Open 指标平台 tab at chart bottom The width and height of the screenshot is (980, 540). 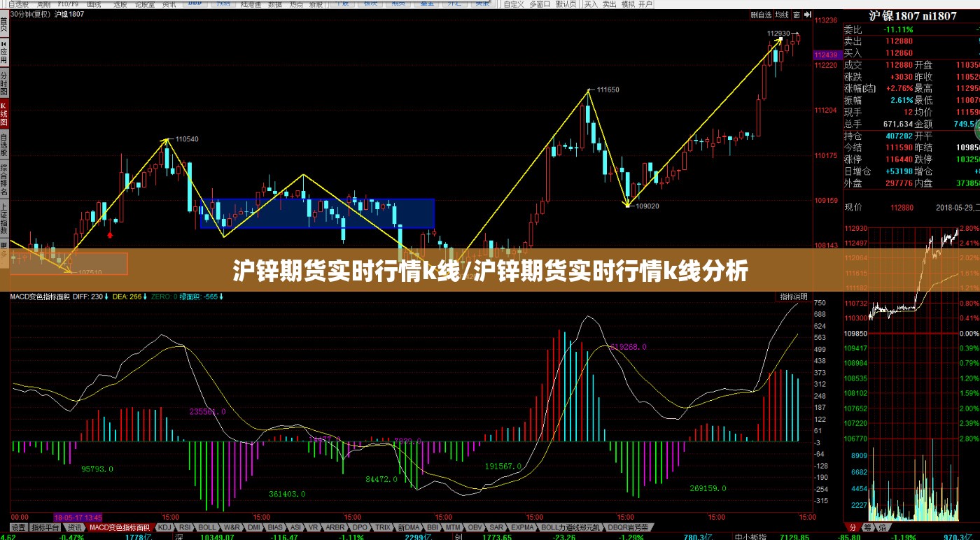(45, 527)
